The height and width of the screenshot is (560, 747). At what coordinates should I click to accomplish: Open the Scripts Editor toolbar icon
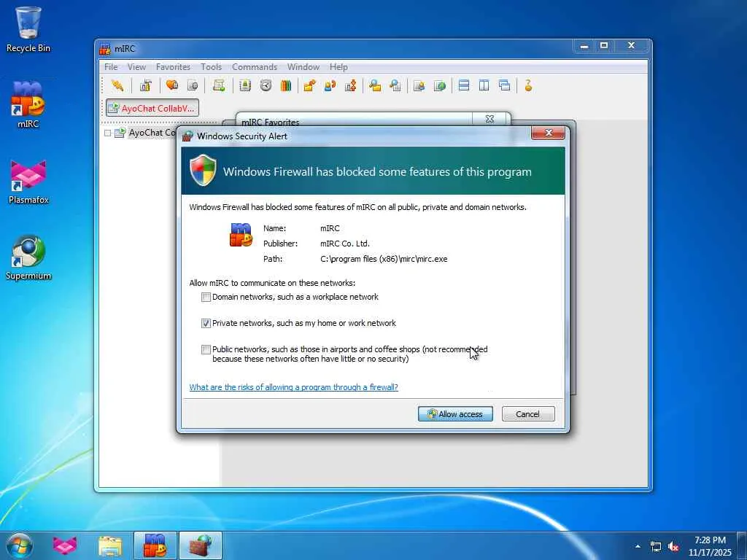coord(219,86)
